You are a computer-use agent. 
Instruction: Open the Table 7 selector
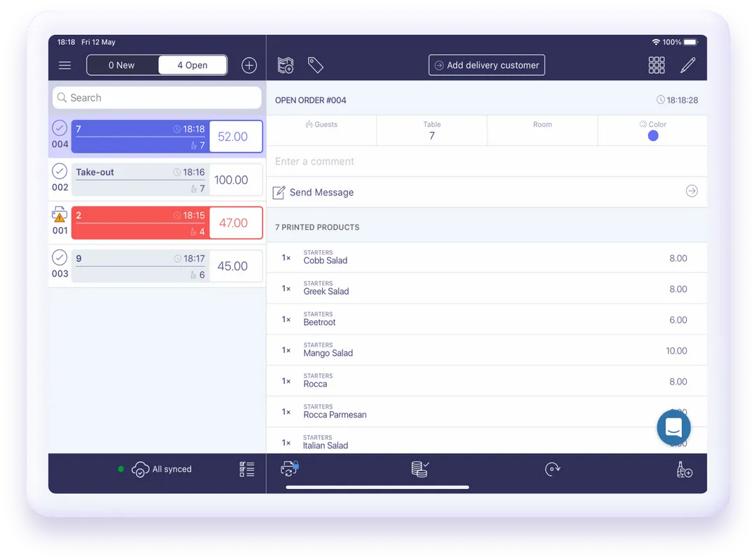coord(431,130)
